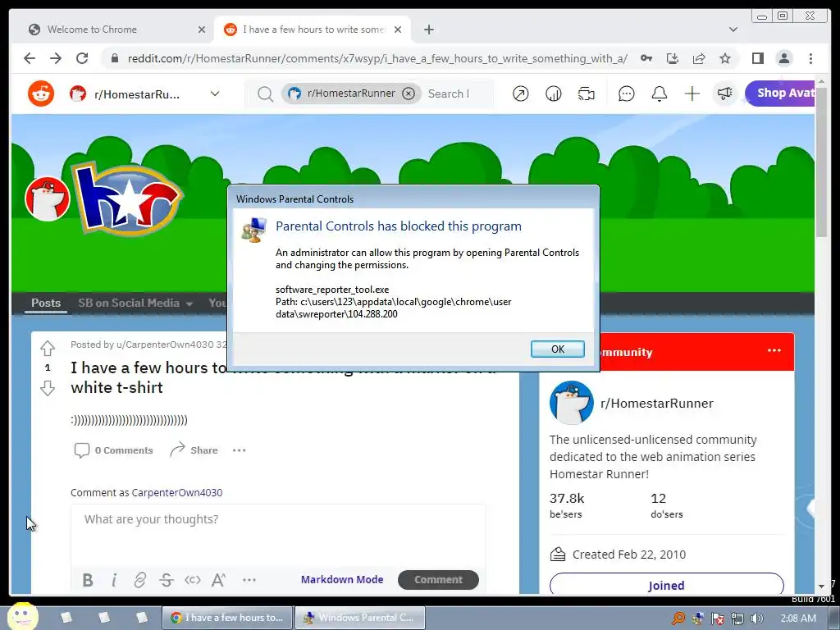Remove the r/HomestarRunner search filter
Screen dimensions: 840x630
409,94
